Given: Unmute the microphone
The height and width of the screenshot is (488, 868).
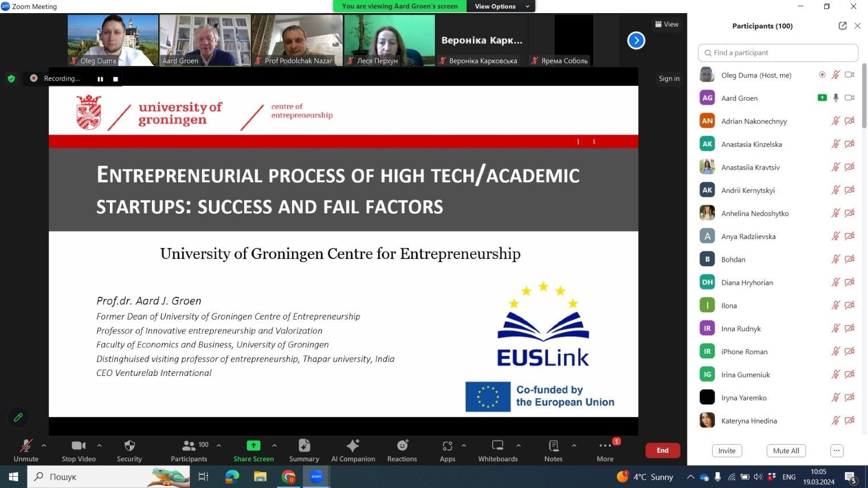Looking at the screenshot, I should (26, 446).
